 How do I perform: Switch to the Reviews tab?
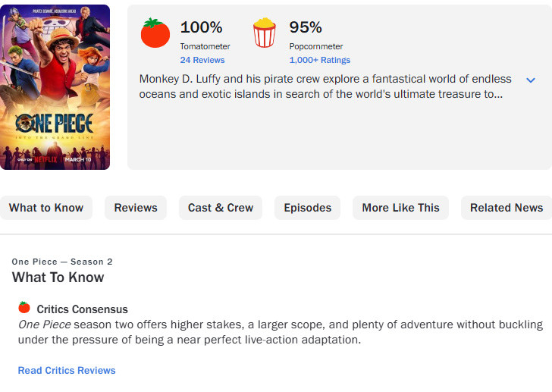coord(136,208)
